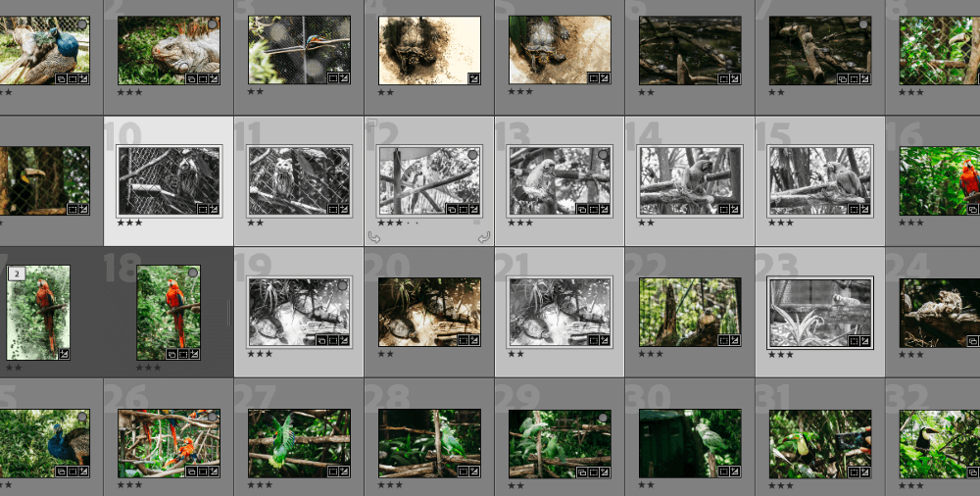This screenshot has height=496, width=980.
Task: Expand the stack badge labeled 2
Action: [17, 273]
